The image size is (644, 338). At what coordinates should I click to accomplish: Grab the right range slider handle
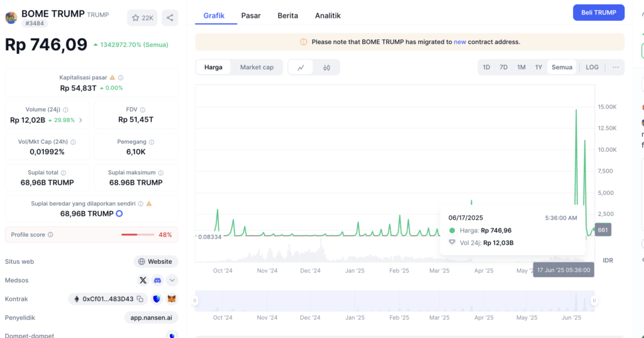594,301
